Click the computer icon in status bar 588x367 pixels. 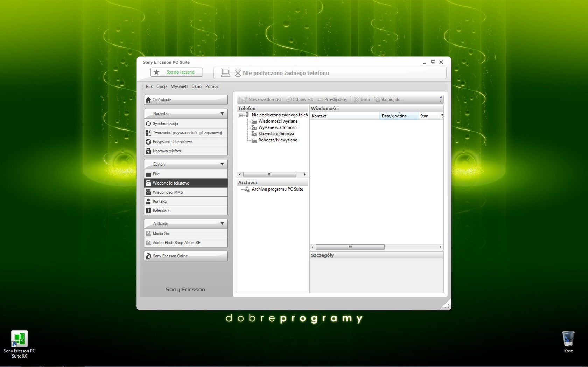click(x=226, y=73)
